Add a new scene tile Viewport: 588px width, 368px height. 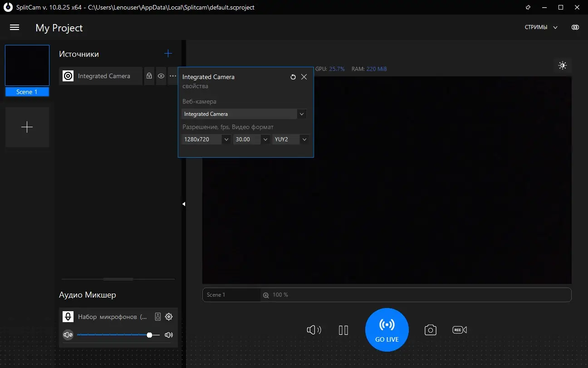coord(27,127)
